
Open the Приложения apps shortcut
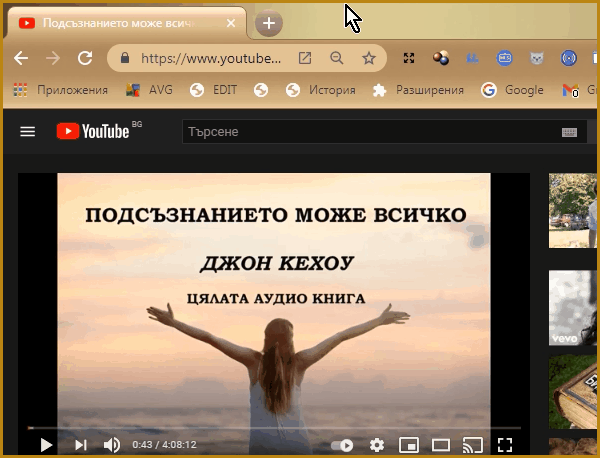coord(60,90)
